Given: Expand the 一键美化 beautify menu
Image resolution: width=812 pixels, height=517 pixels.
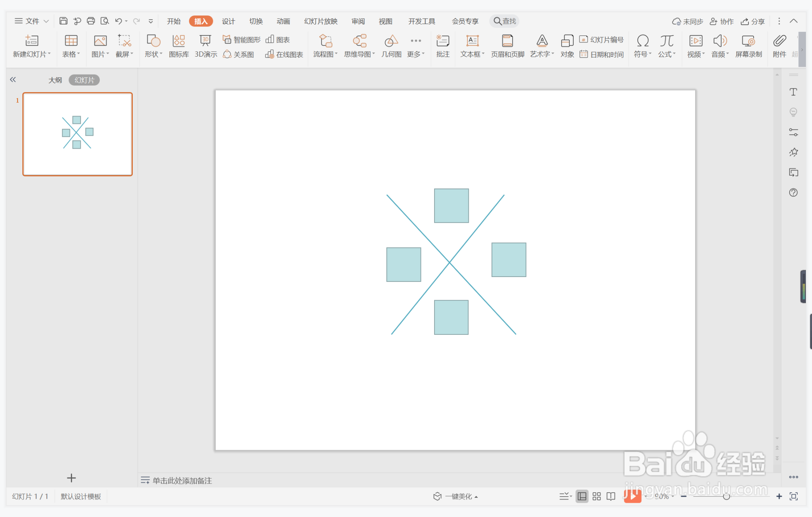Looking at the screenshot, I should (455, 496).
